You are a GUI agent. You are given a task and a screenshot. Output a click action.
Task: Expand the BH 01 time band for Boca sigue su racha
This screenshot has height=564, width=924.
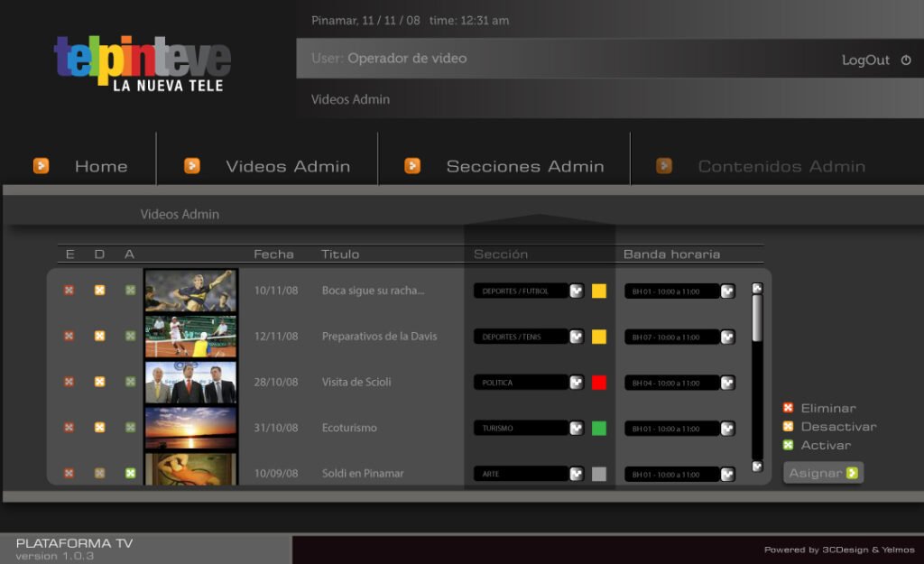(x=728, y=291)
